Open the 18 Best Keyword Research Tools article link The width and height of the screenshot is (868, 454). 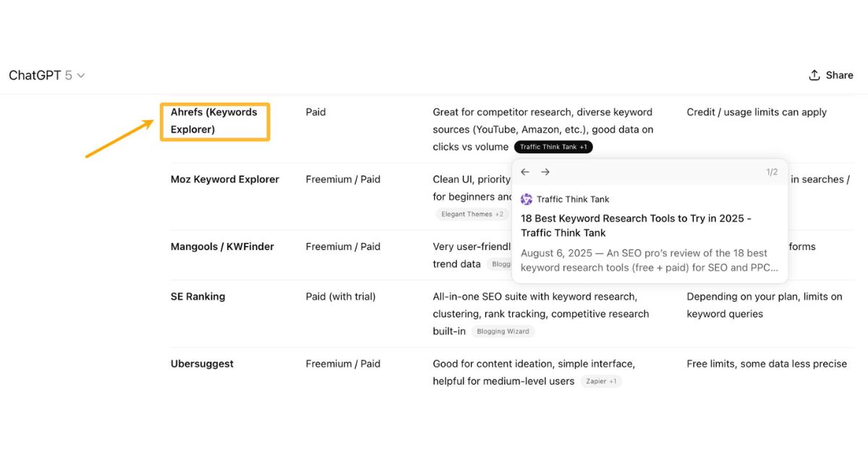pyautogui.click(x=636, y=226)
